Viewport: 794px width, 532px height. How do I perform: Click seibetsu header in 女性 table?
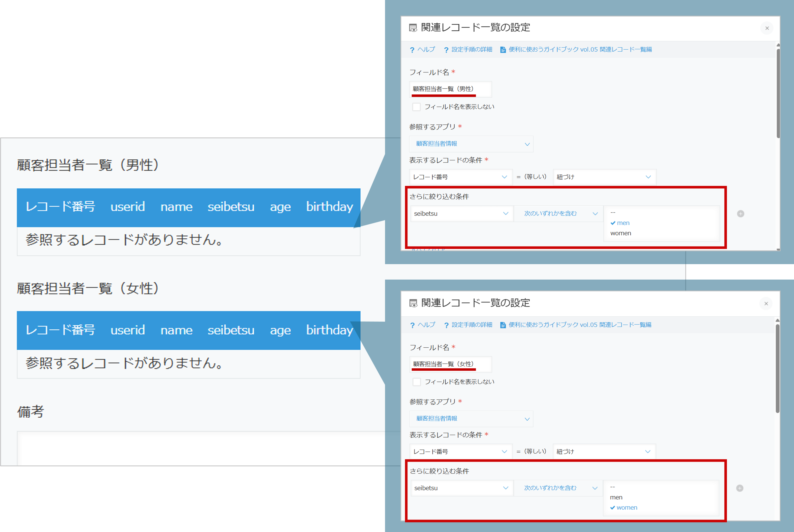tap(231, 330)
